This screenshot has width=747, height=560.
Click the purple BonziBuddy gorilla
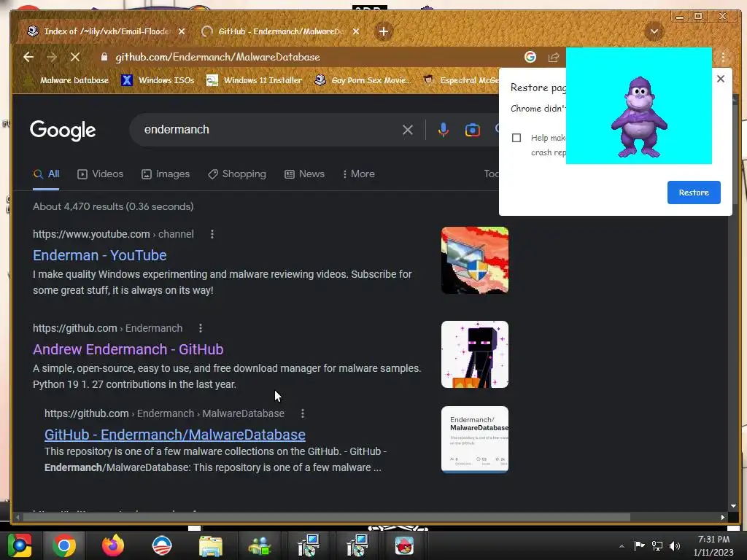[x=639, y=117]
